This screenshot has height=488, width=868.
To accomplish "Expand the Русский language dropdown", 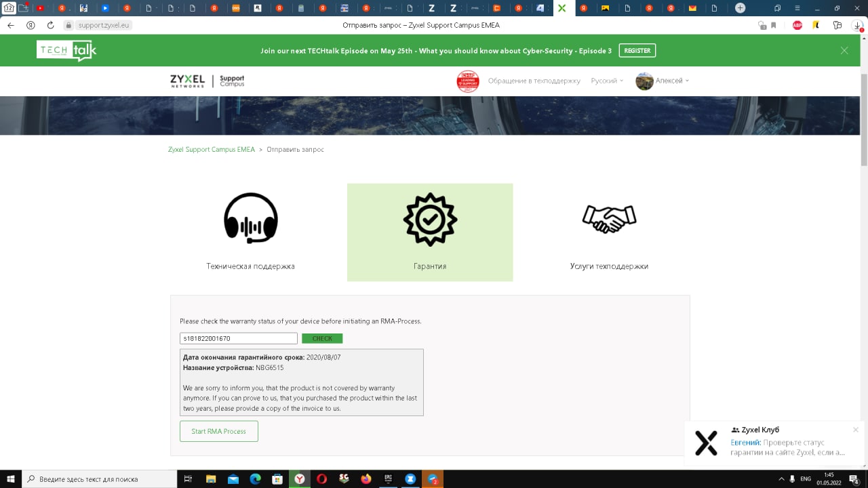I will [x=608, y=81].
